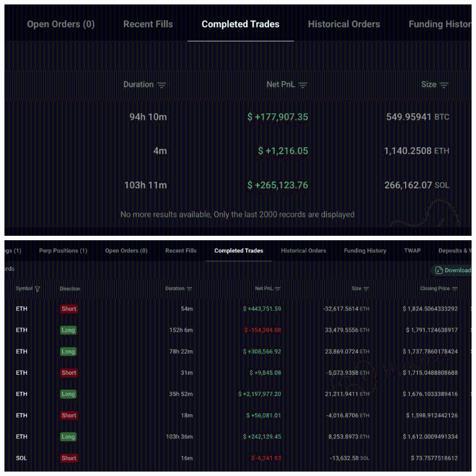Click the Short badge on the 31m ETH trade
The height and width of the screenshot is (476, 476).
[x=69, y=373]
